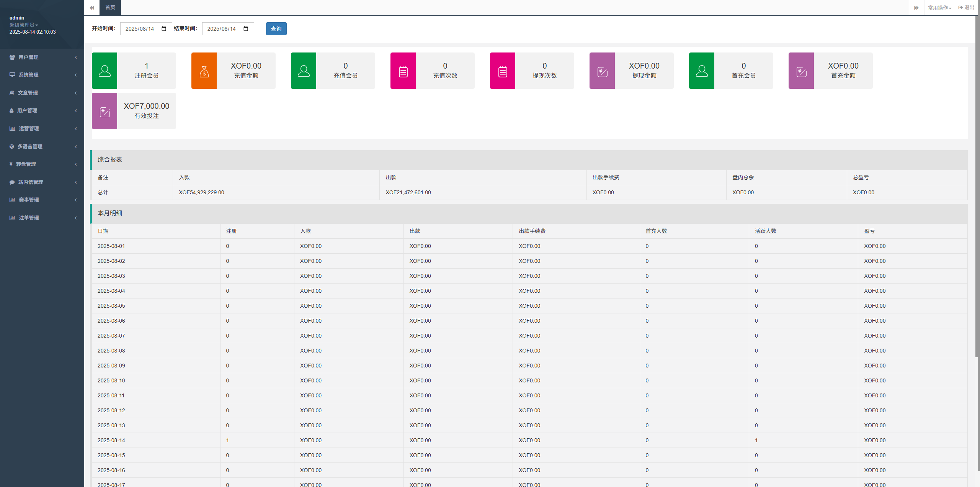980x487 pixels.
Task: Click the 查询 button
Action: 276,29
